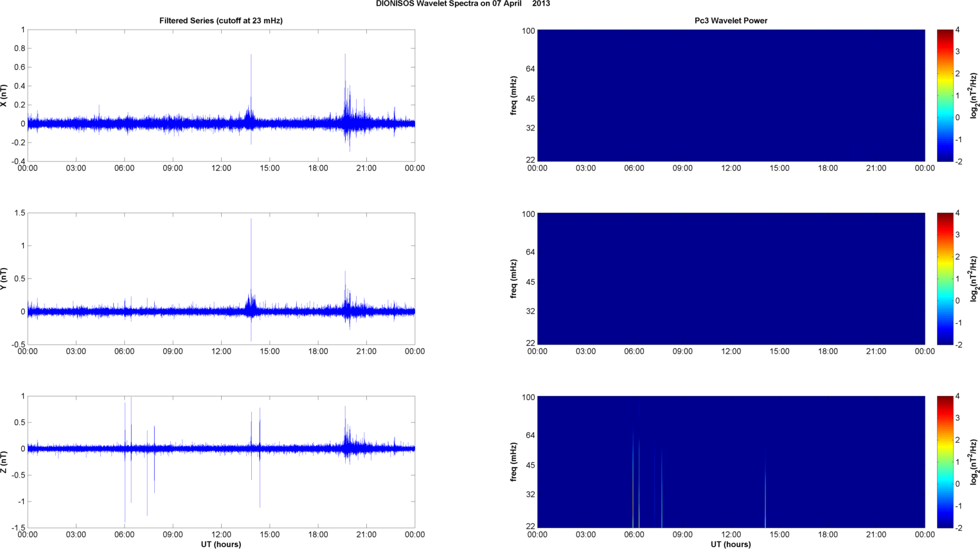Click the 0.6 tick on the X (nT) axis
980x549 pixels.
19,67
